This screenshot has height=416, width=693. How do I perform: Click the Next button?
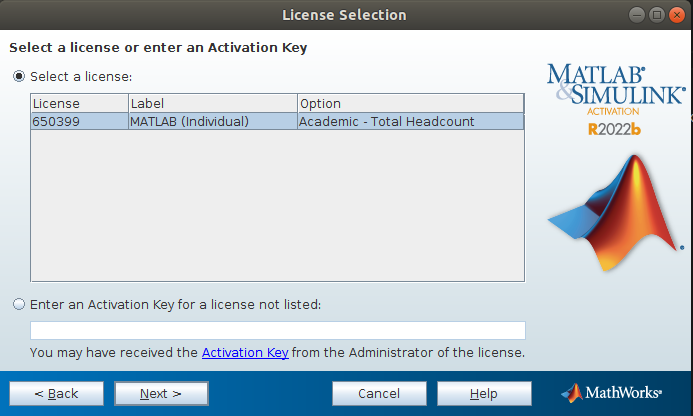pyautogui.click(x=161, y=393)
